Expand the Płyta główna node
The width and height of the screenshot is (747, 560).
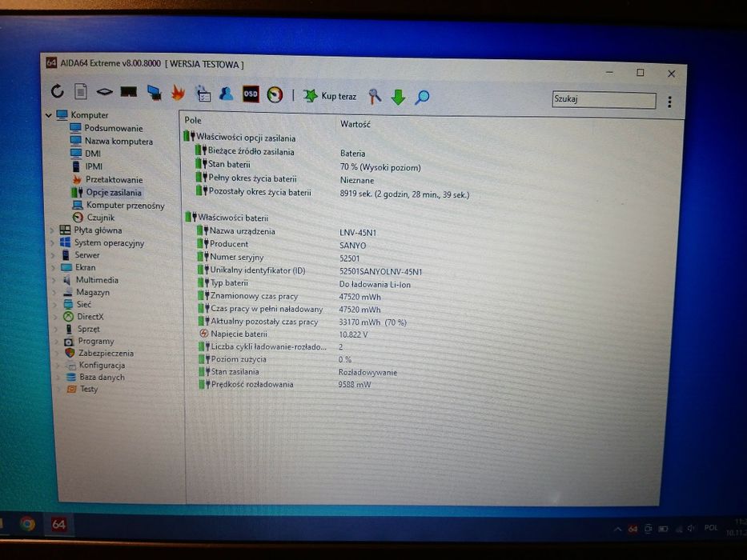click(x=52, y=230)
